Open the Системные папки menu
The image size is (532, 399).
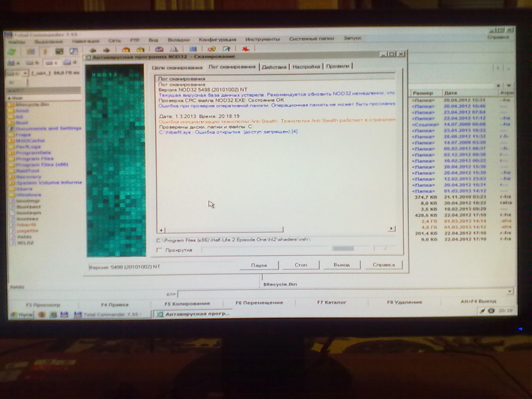click(x=312, y=39)
